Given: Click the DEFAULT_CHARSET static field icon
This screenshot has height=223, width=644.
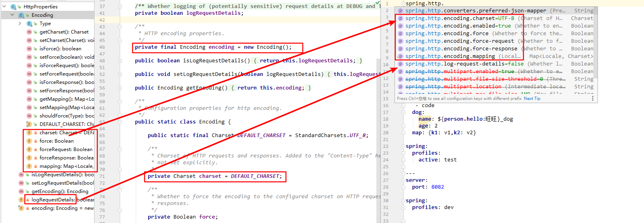Looking at the screenshot, I should point(29,124).
